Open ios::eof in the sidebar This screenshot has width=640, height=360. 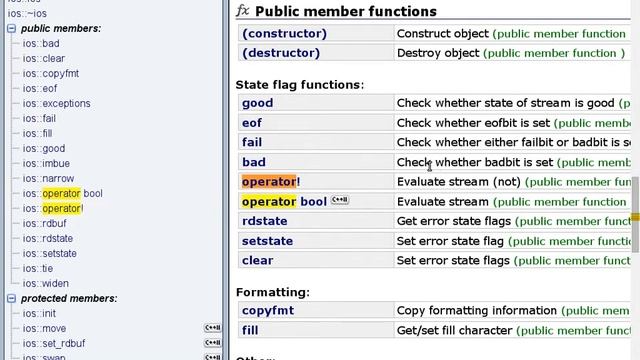click(x=40, y=89)
